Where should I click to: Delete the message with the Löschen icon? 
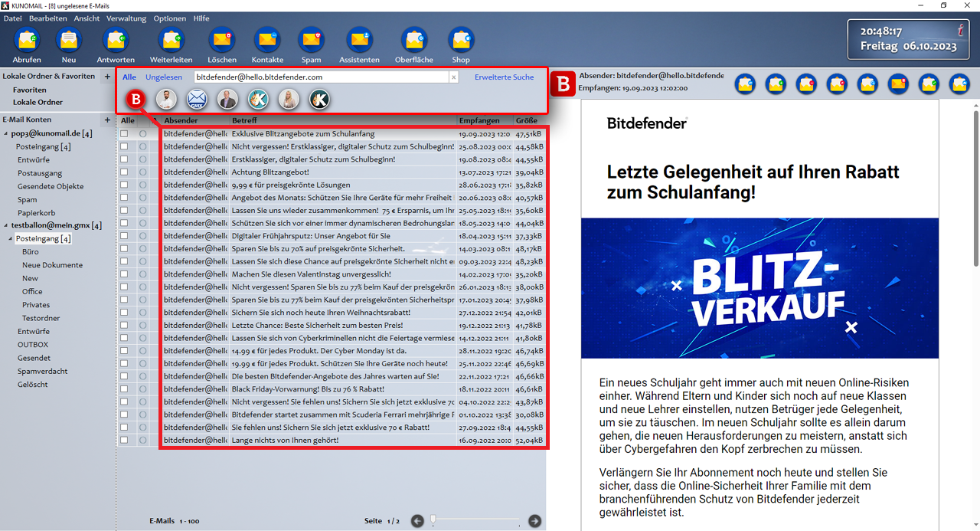tap(222, 39)
